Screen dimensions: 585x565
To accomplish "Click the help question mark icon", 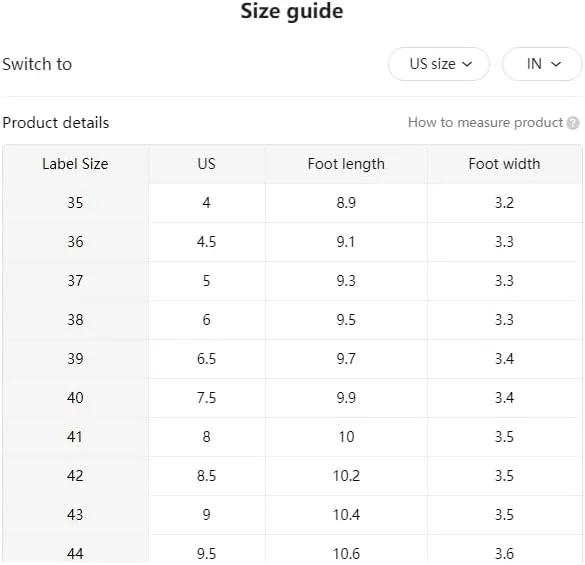I will coord(573,123).
